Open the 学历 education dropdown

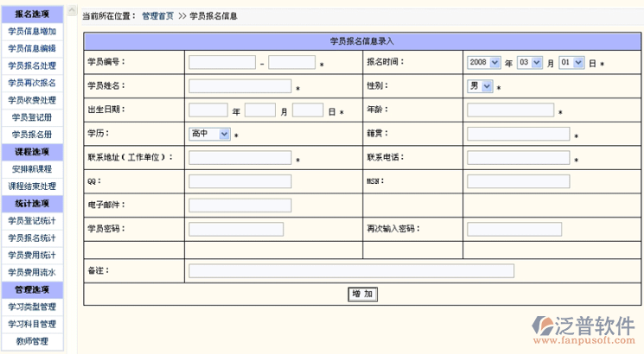coord(210,134)
